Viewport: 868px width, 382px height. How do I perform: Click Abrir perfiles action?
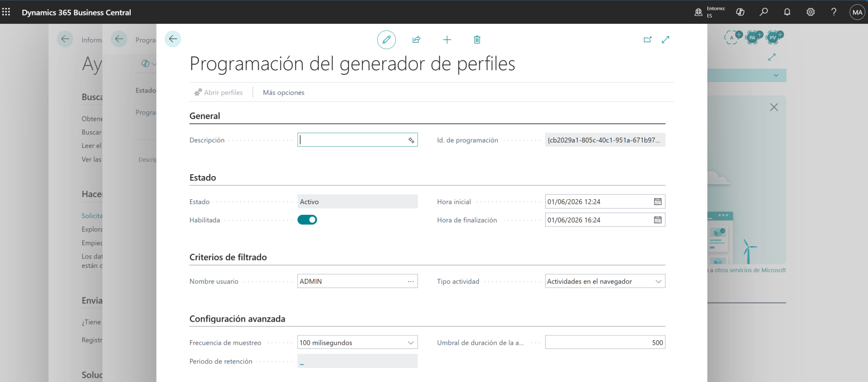219,92
